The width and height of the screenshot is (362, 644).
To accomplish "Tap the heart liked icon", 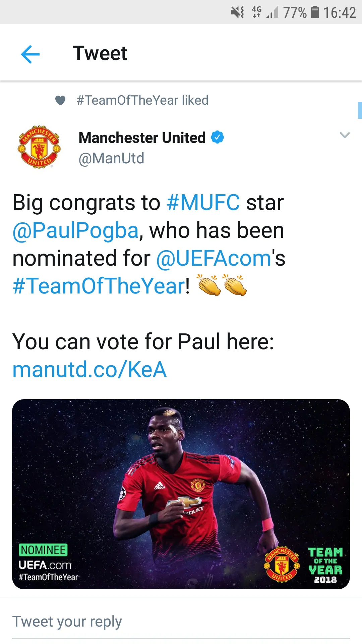I will point(60,100).
